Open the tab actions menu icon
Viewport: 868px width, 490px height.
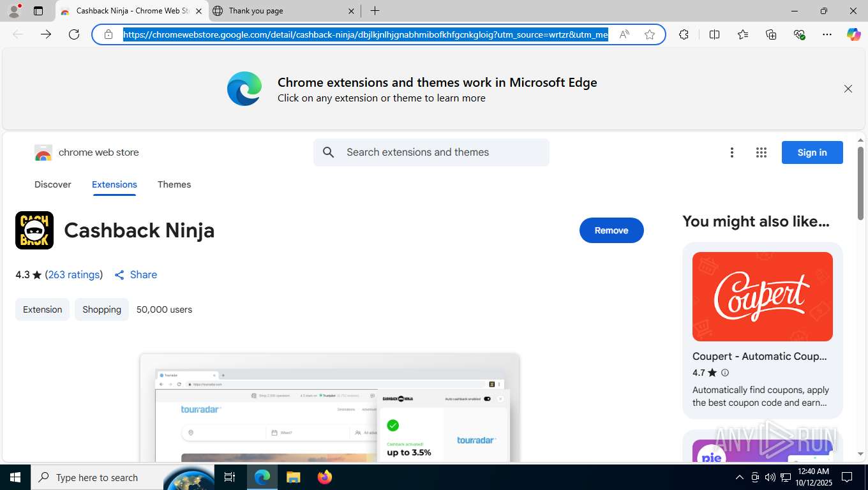pyautogui.click(x=38, y=11)
